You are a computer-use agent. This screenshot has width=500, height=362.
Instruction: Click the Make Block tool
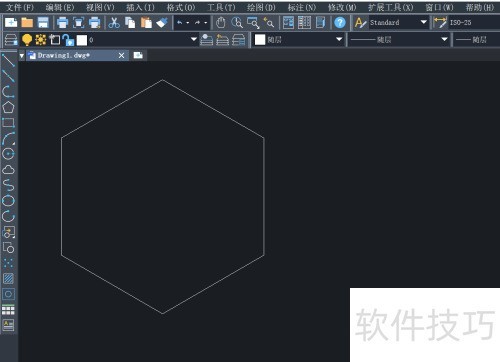pyautogui.click(x=8, y=248)
